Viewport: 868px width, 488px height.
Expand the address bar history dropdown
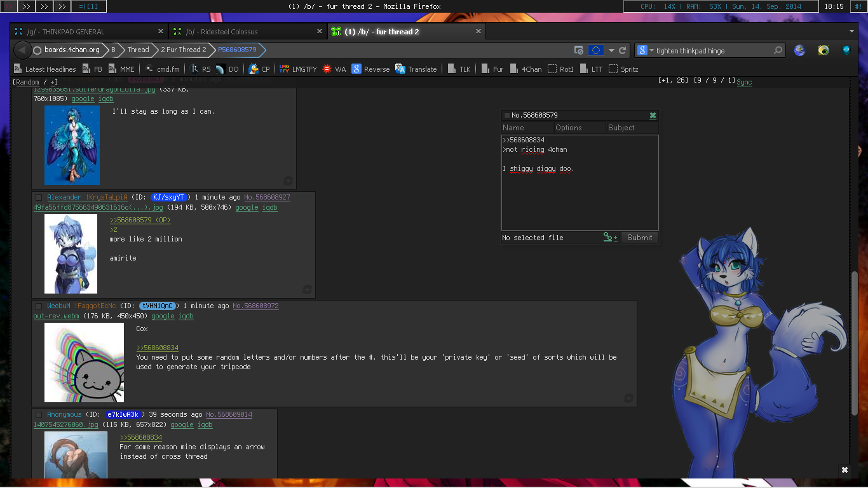pyautogui.click(x=611, y=50)
